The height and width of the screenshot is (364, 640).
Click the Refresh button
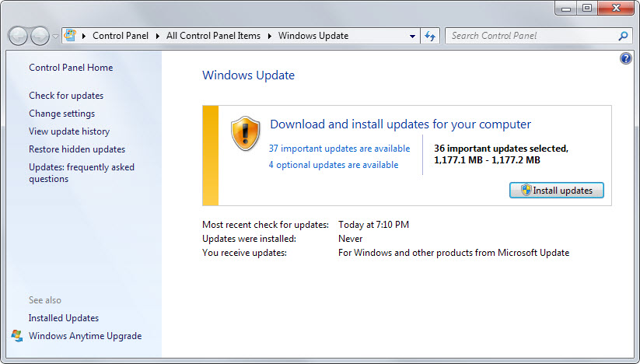pyautogui.click(x=430, y=36)
